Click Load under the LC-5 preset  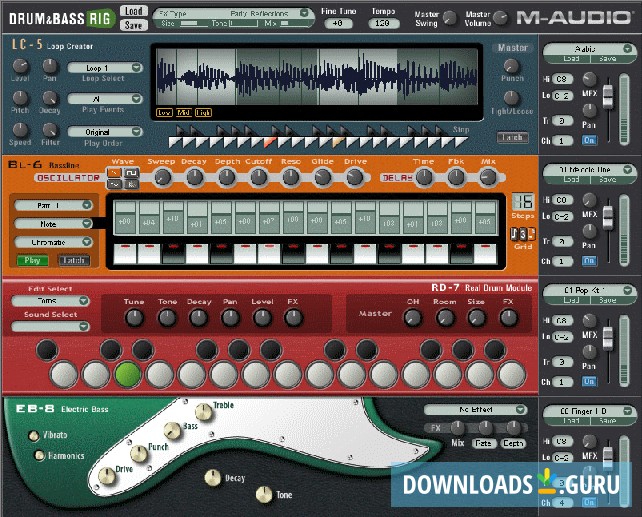pos(571,59)
